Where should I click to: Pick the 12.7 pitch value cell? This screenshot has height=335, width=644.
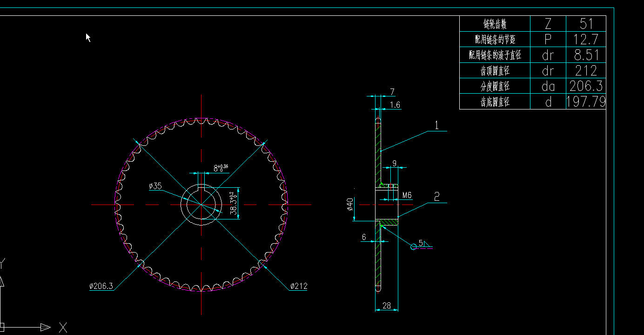586,39
